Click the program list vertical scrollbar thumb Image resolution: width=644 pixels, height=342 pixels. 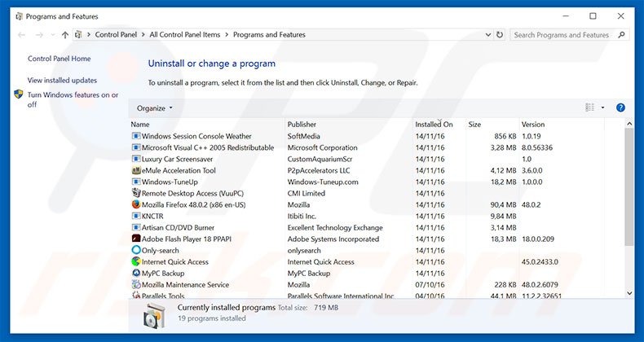[x=629, y=186]
